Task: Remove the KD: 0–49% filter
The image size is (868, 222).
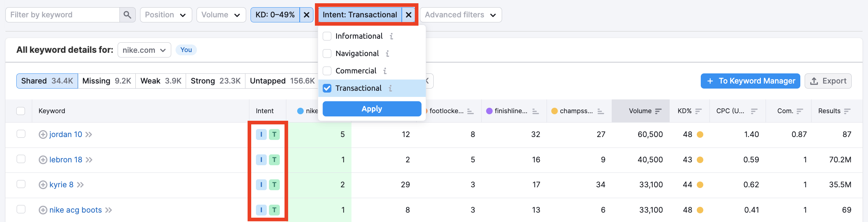Action: click(306, 15)
